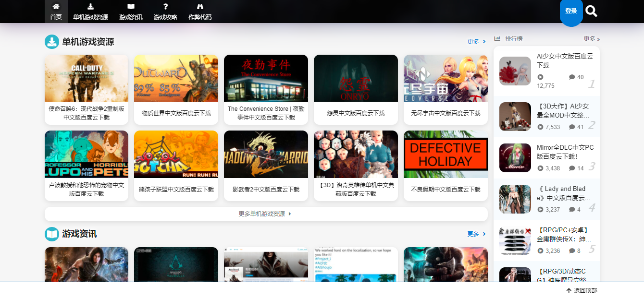
Task: Open the 无尽宇宙 Neoverse thumbnail
Action: tap(446, 78)
